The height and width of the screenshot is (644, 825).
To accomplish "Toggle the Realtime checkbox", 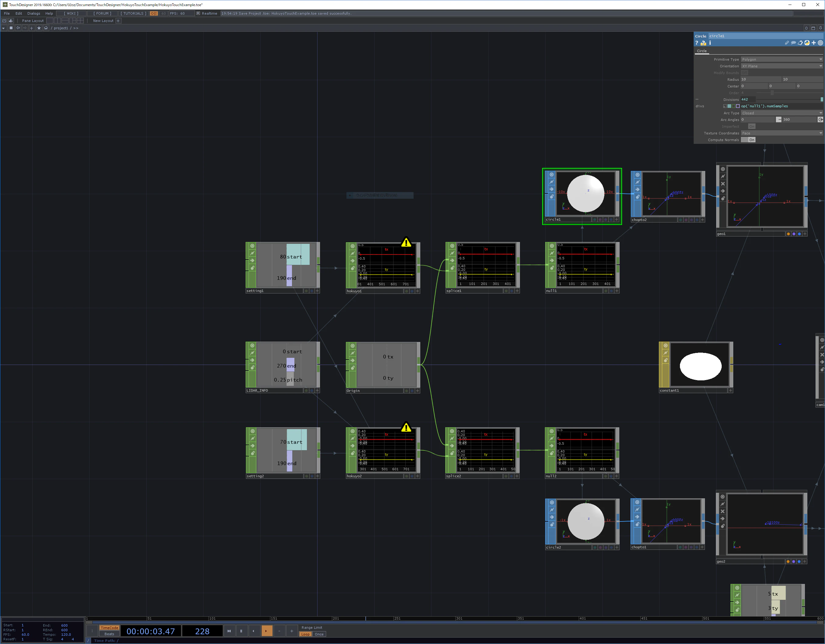I will [198, 14].
